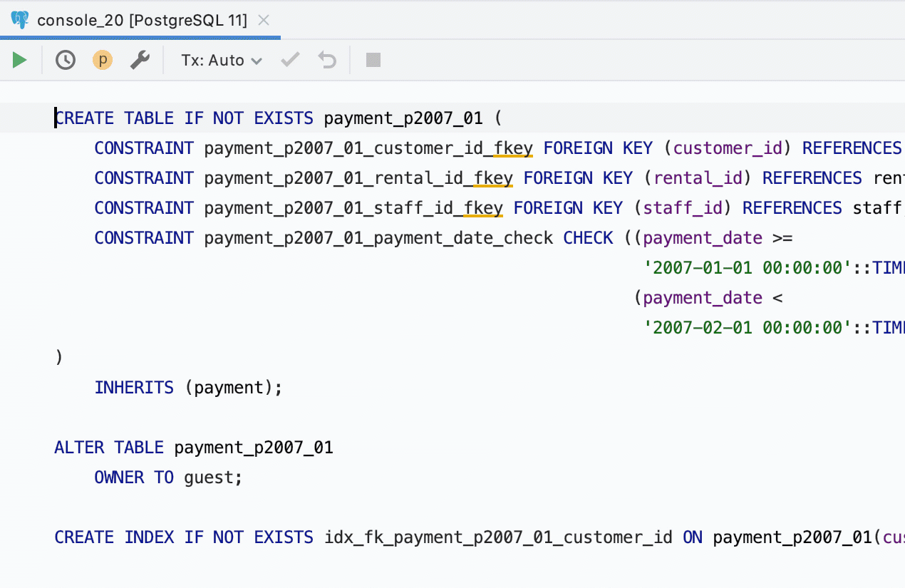Click the INHERITS keyword
Screen dimensions: 905x588
[x=134, y=388]
